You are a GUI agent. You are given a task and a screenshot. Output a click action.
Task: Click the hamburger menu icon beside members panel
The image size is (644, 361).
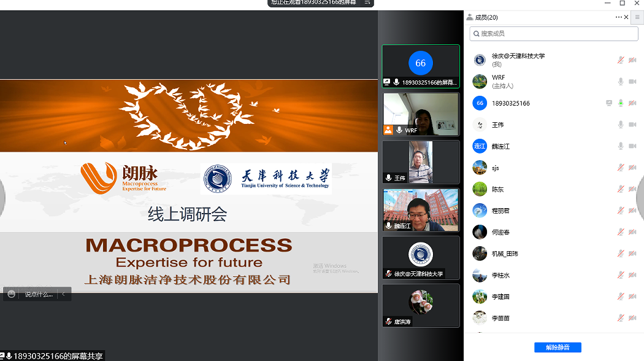637,17
